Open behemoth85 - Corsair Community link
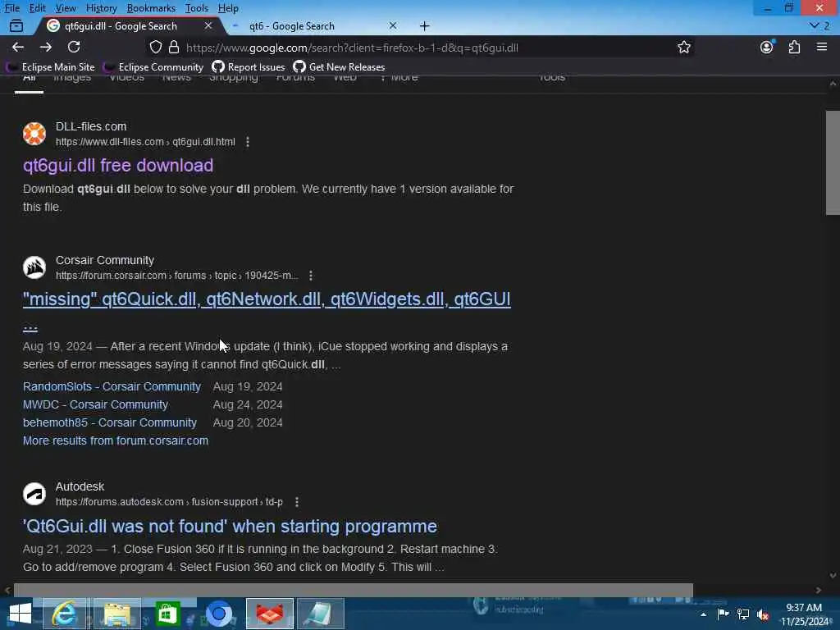840x630 pixels. (x=110, y=422)
